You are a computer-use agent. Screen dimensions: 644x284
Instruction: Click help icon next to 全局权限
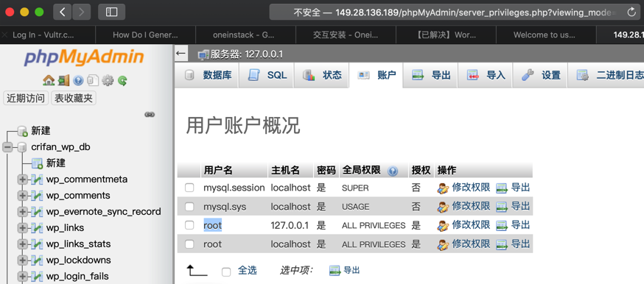(393, 171)
